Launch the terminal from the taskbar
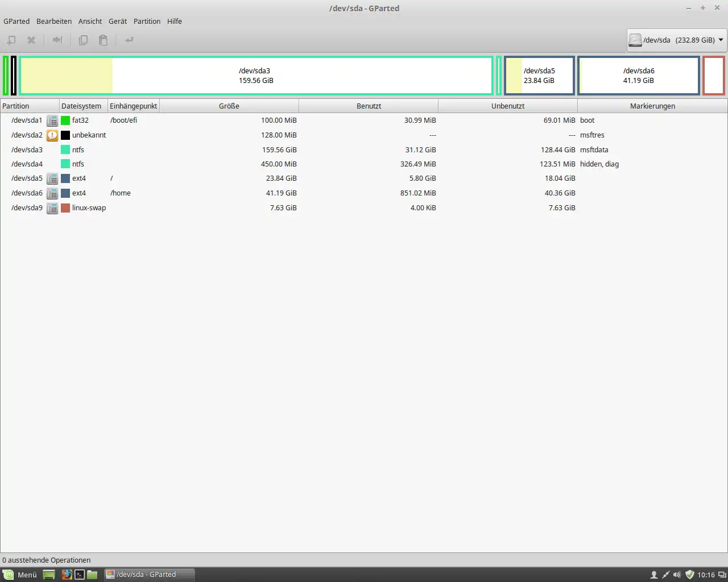 tap(80, 575)
